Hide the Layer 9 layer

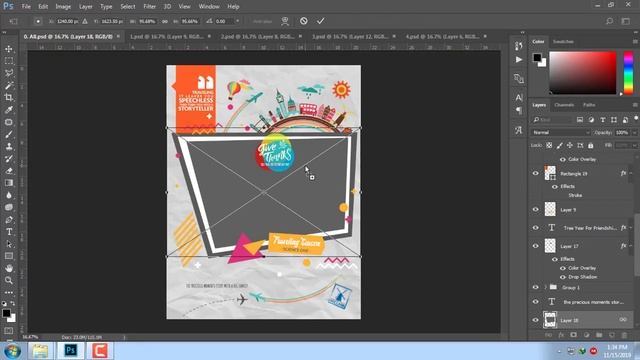pos(536,209)
